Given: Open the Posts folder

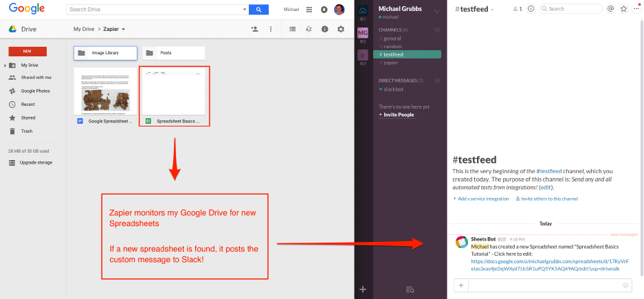Looking at the screenshot, I should (x=173, y=53).
